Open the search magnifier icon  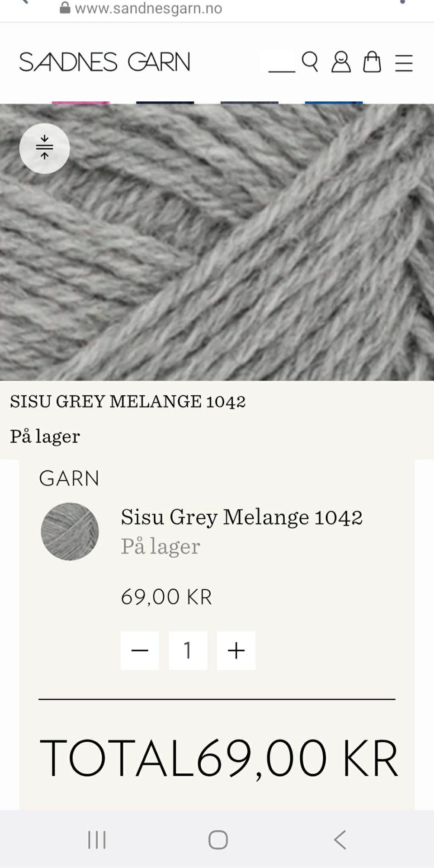pyautogui.click(x=310, y=62)
